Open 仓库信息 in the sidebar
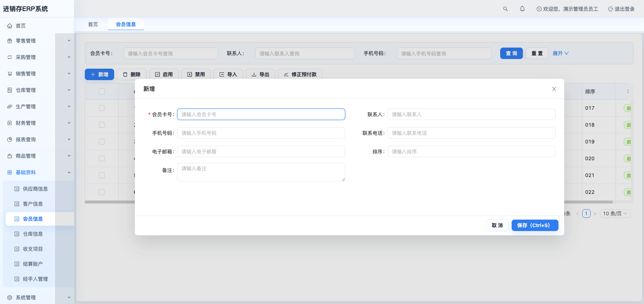 (x=33, y=234)
